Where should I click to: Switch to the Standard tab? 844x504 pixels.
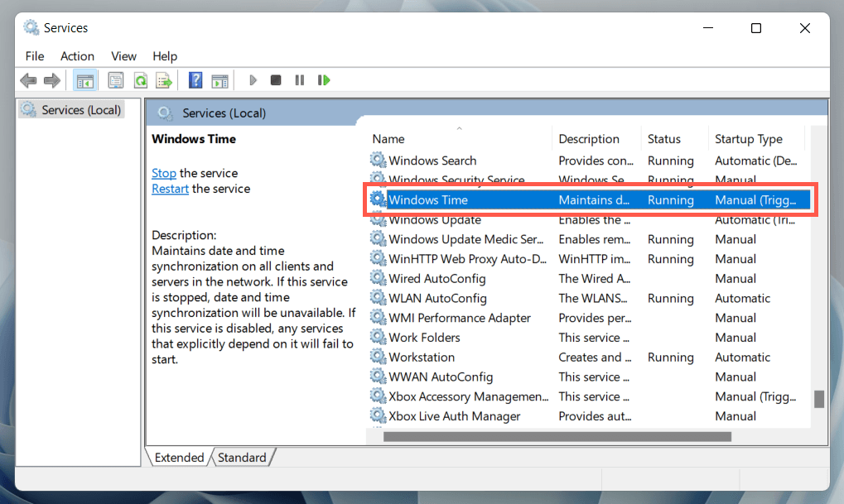(x=242, y=457)
